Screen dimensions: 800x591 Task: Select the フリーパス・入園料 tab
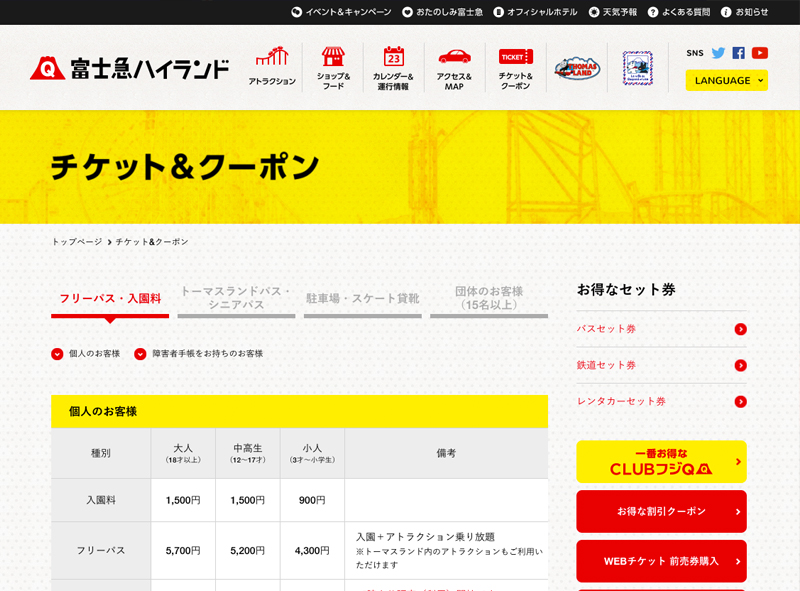click(x=110, y=299)
